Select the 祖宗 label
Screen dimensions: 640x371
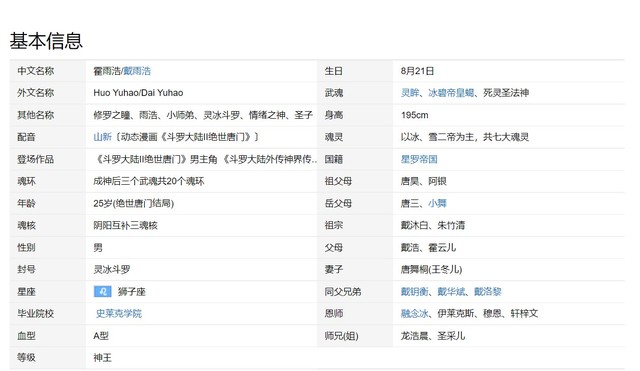pos(333,225)
